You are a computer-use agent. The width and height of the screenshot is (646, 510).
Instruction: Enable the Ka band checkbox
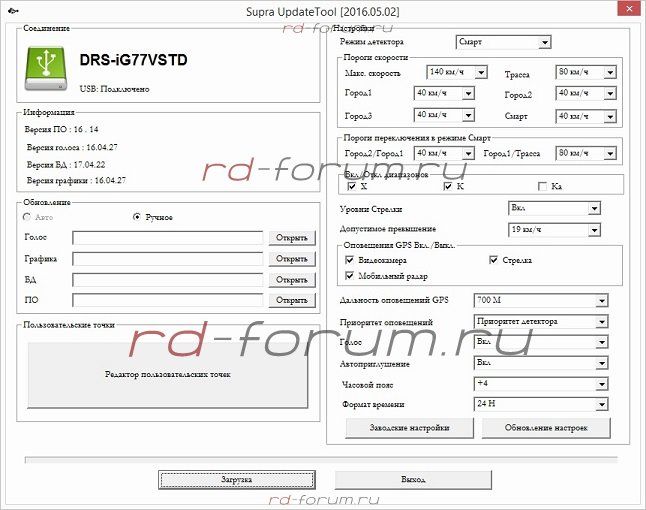click(x=543, y=186)
